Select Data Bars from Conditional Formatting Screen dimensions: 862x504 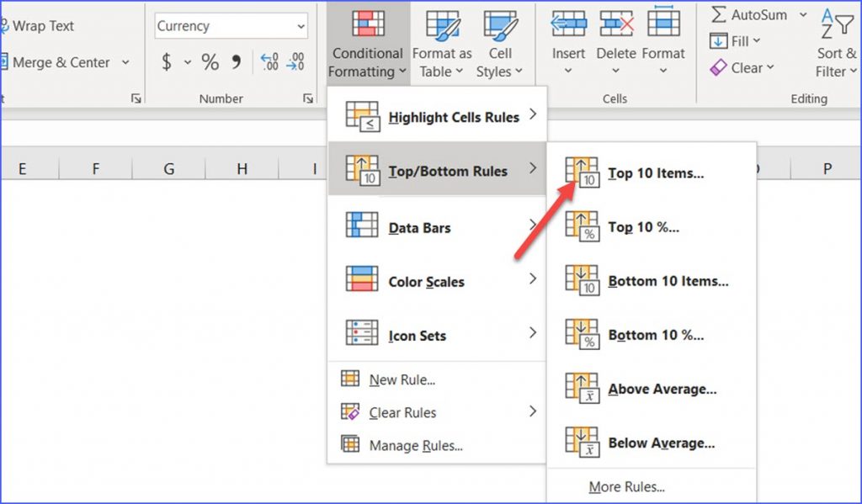[x=419, y=226]
